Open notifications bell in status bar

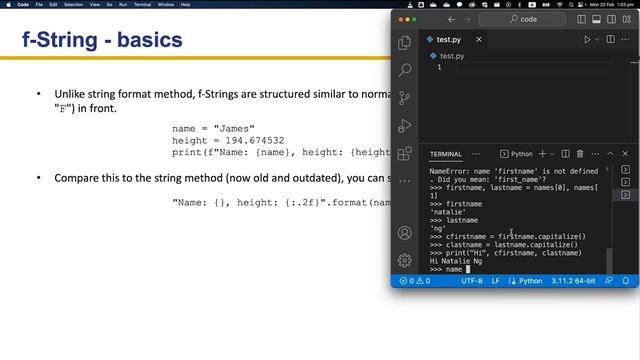tap(626, 281)
